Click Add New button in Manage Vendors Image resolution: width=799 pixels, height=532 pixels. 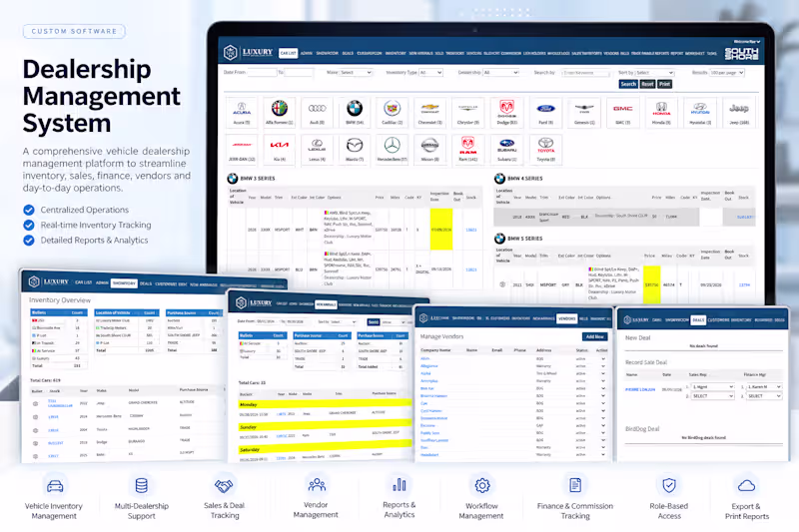(x=594, y=336)
